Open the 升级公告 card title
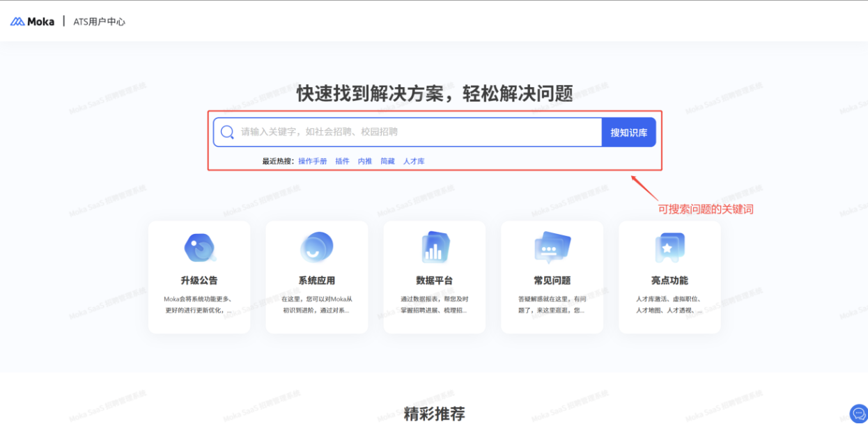The image size is (868, 424). coord(199,281)
